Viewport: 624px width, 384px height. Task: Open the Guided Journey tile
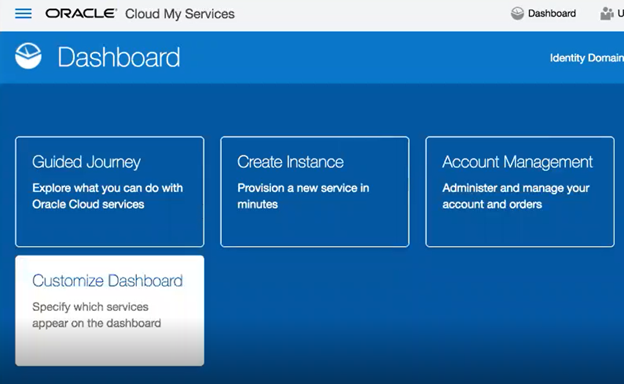pyautogui.click(x=110, y=192)
